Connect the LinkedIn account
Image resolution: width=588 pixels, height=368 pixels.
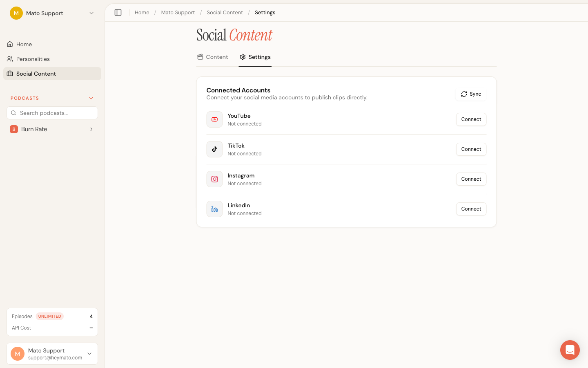471,209
